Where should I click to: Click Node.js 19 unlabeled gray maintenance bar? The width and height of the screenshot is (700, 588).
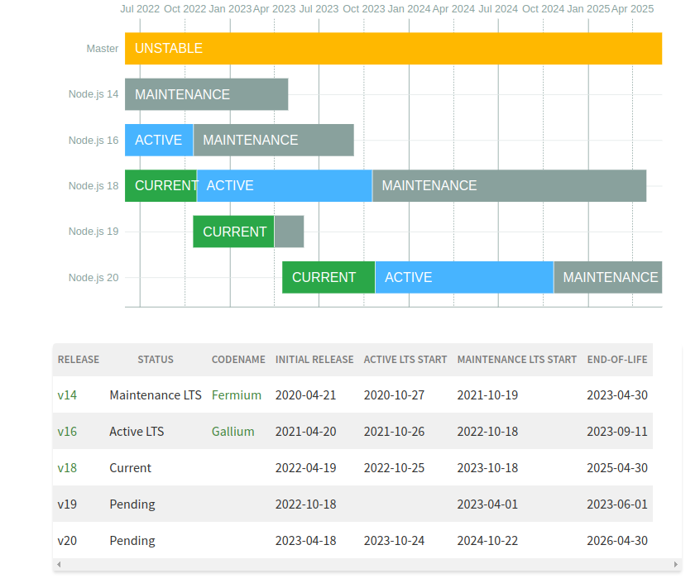290,232
